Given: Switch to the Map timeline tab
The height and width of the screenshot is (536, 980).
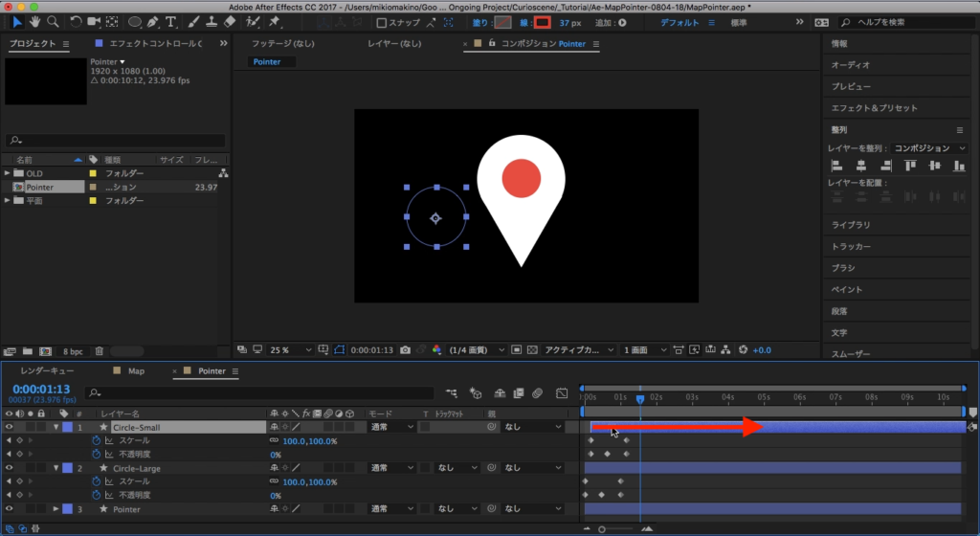Looking at the screenshot, I should [x=136, y=370].
